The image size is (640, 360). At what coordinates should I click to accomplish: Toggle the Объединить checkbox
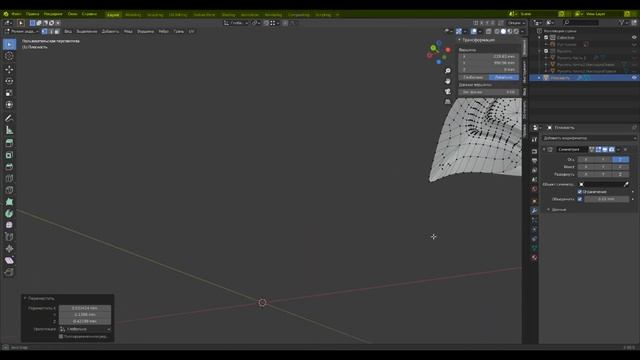coord(580,199)
